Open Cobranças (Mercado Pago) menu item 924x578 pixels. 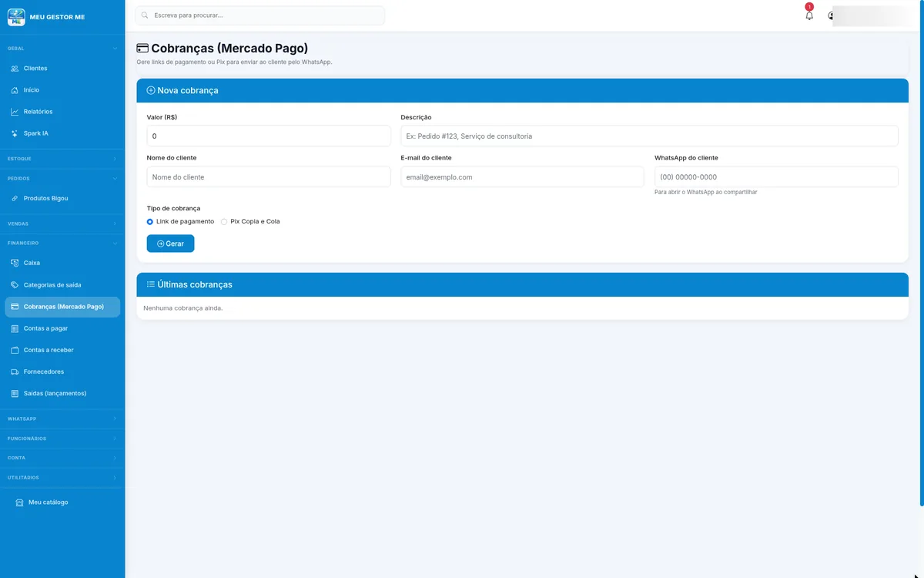[62, 307]
